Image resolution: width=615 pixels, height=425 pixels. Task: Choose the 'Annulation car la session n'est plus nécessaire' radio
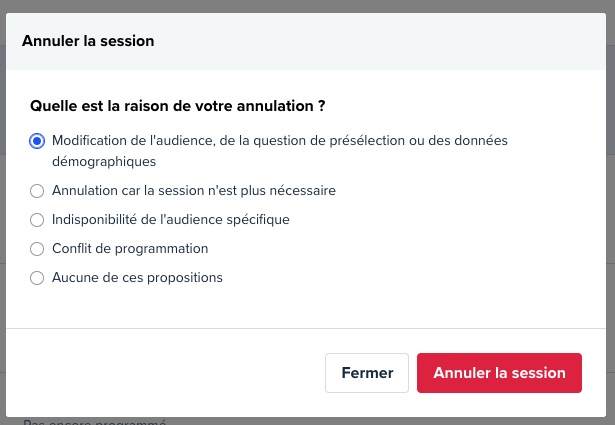point(37,191)
